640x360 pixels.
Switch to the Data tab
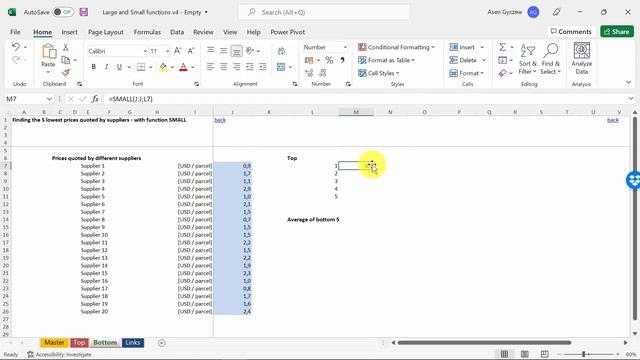(x=177, y=32)
